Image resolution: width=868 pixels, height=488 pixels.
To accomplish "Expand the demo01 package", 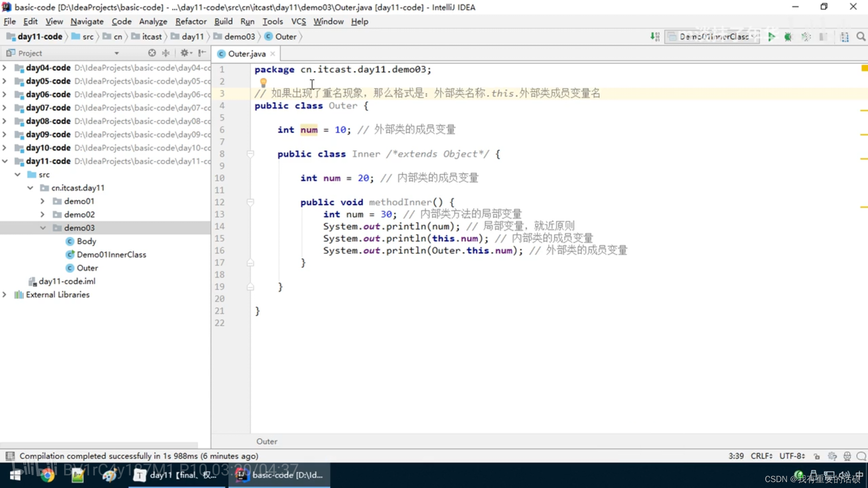I will [42, 201].
